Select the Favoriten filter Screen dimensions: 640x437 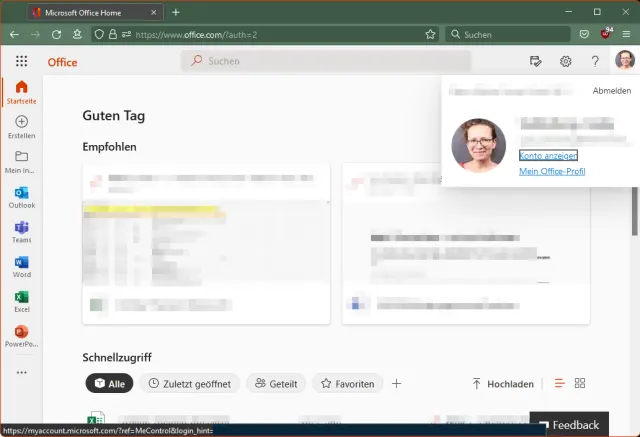pos(347,384)
